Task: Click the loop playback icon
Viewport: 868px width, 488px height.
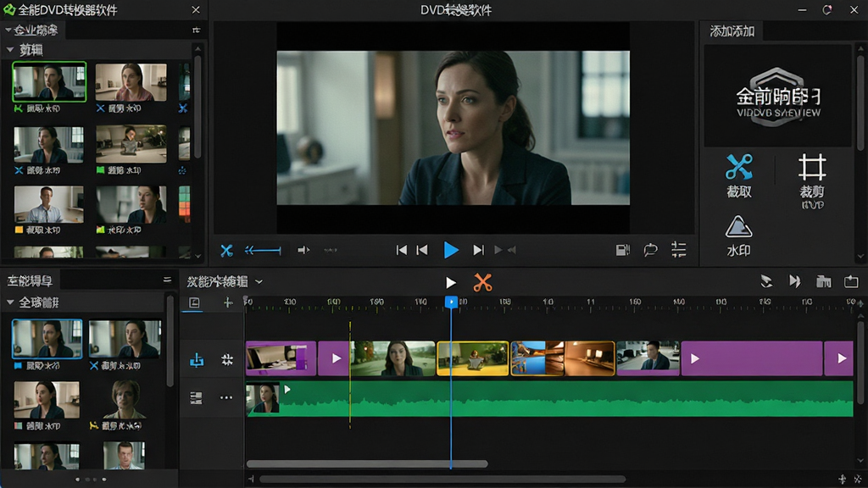Action: 650,250
